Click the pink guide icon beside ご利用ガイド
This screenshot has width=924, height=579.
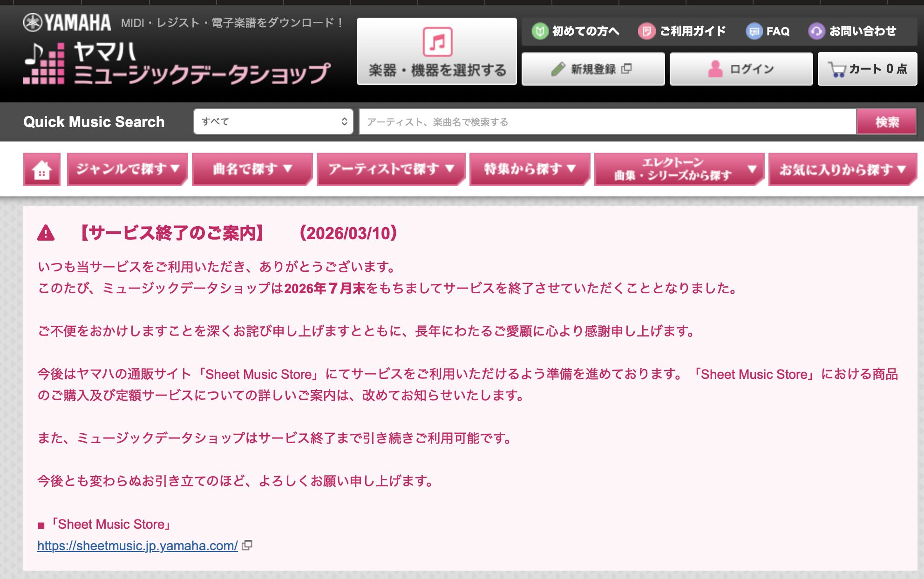point(646,31)
